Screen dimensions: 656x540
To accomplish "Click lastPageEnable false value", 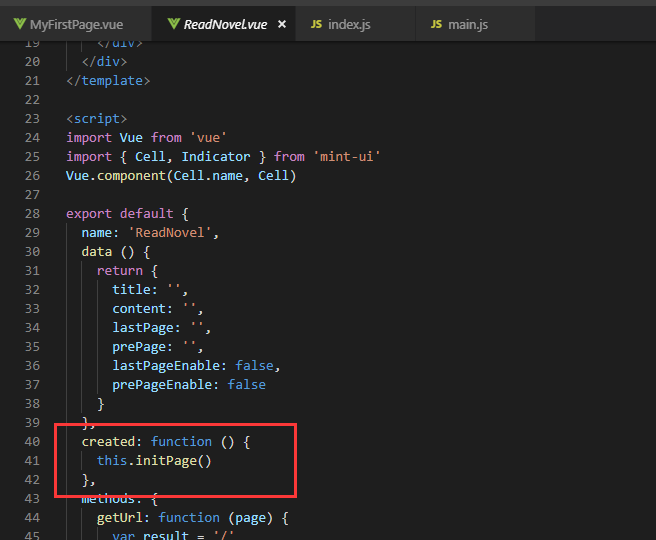I will 254,366.
